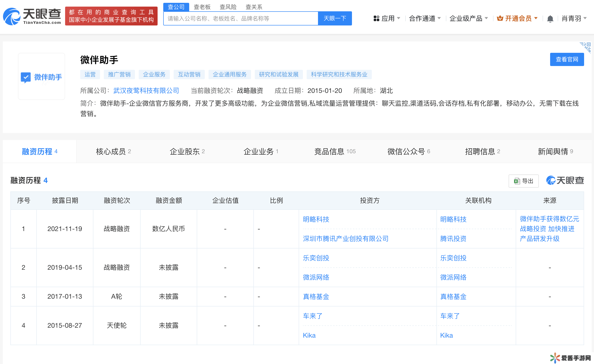
Task: Click the notification bell icon
Action: coord(550,19)
